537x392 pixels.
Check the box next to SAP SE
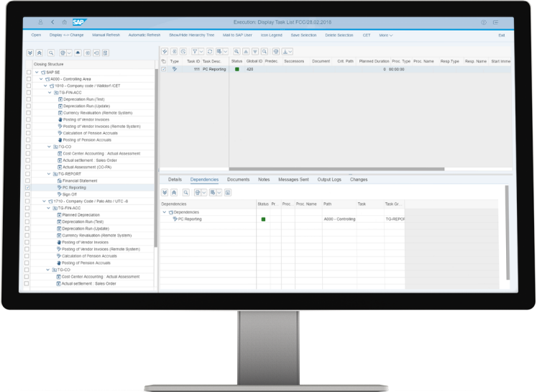click(28, 73)
